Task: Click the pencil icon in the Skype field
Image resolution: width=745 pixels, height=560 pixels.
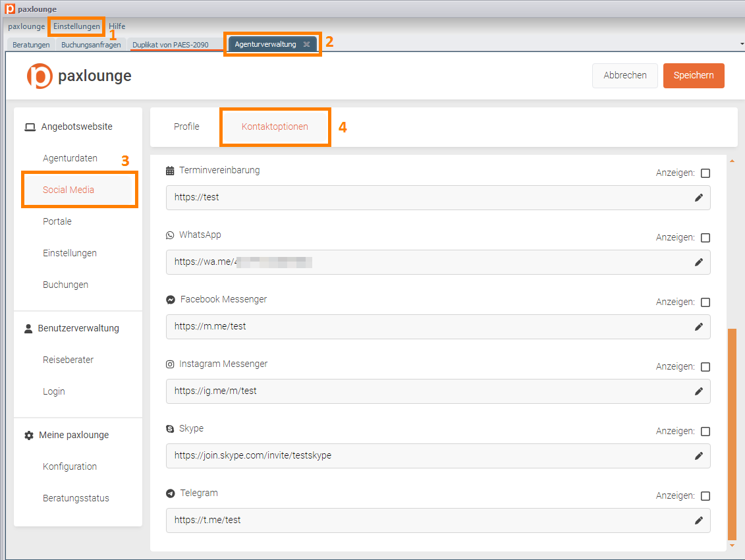Action: 698,456
